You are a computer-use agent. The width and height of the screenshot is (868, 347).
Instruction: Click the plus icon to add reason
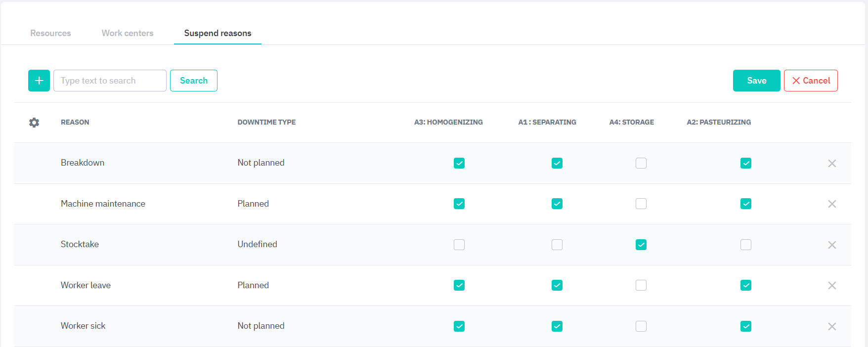pos(39,81)
